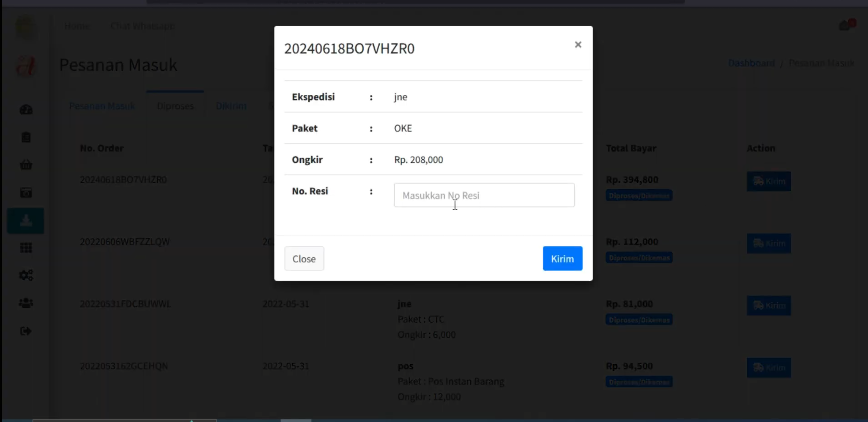Click the Paket value OKE in the modal
Screen dimensions: 868x422
[403, 128]
